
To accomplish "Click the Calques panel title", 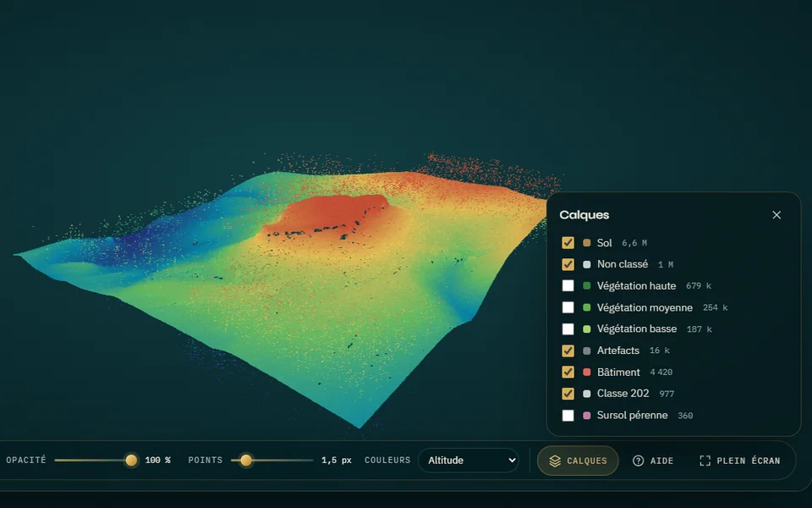I will coord(584,215).
